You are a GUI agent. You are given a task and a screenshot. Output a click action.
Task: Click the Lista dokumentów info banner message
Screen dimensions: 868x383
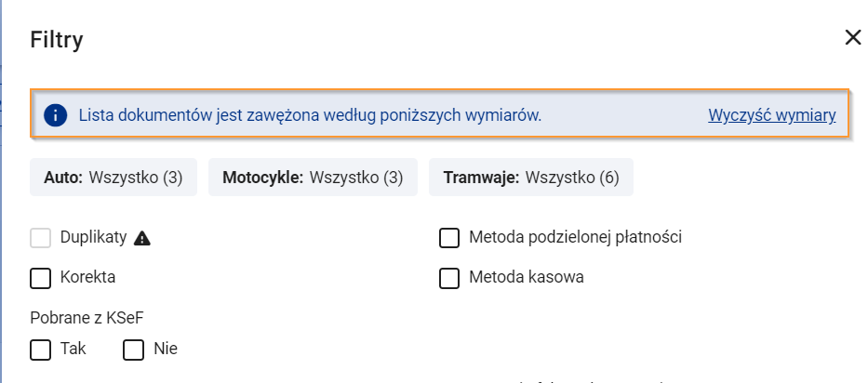pos(310,115)
